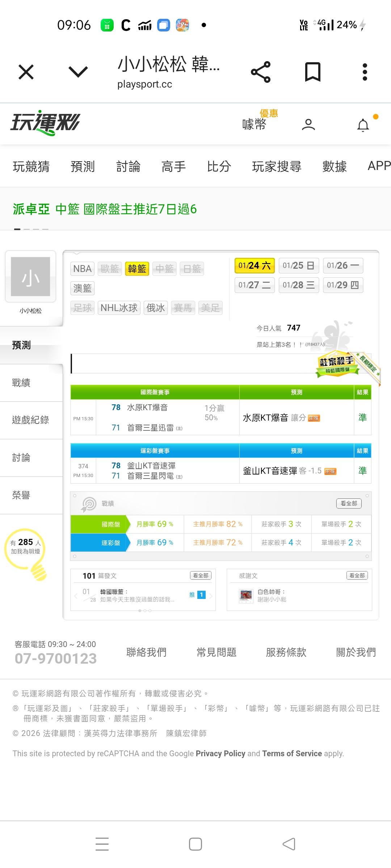Screen dimensions: 391x868
Task: Open the 派卓亞 中籃 banner headline
Action: point(105,209)
